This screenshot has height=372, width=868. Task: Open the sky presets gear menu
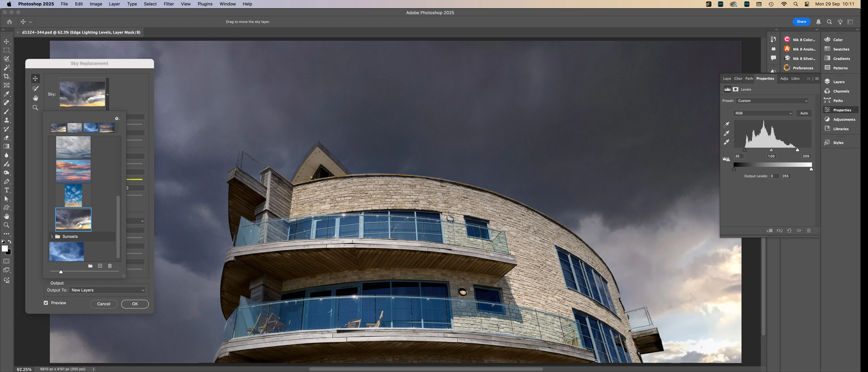pos(117,119)
